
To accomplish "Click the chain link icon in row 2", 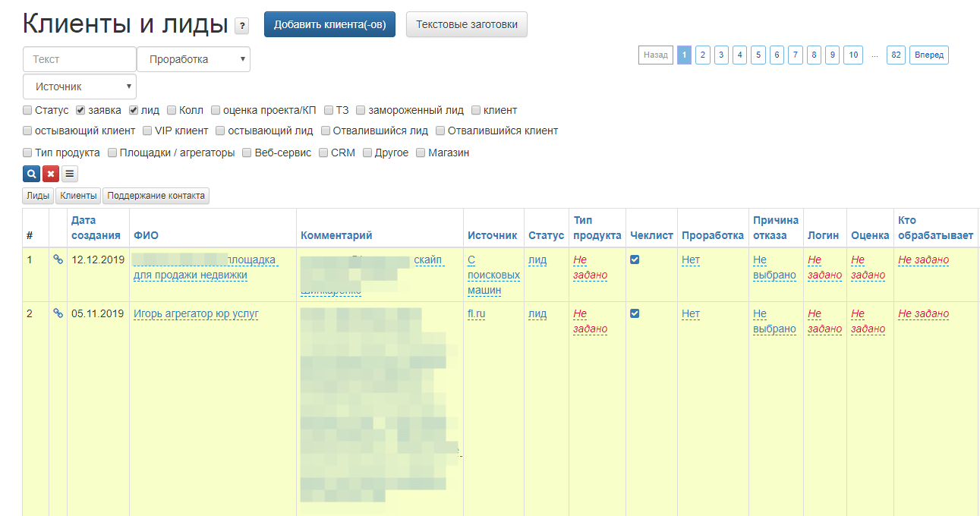I will tap(58, 313).
